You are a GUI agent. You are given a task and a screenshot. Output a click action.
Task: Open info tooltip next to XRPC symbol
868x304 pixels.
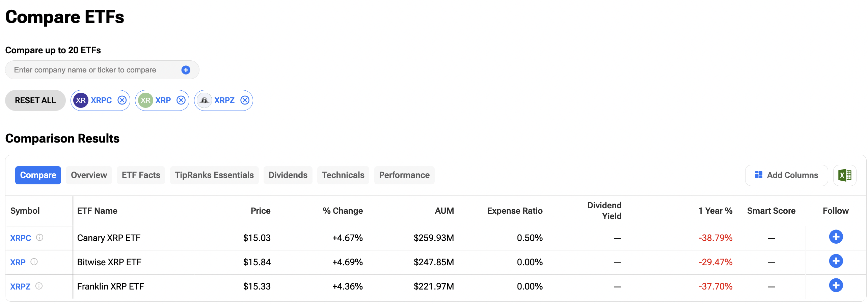39,238
